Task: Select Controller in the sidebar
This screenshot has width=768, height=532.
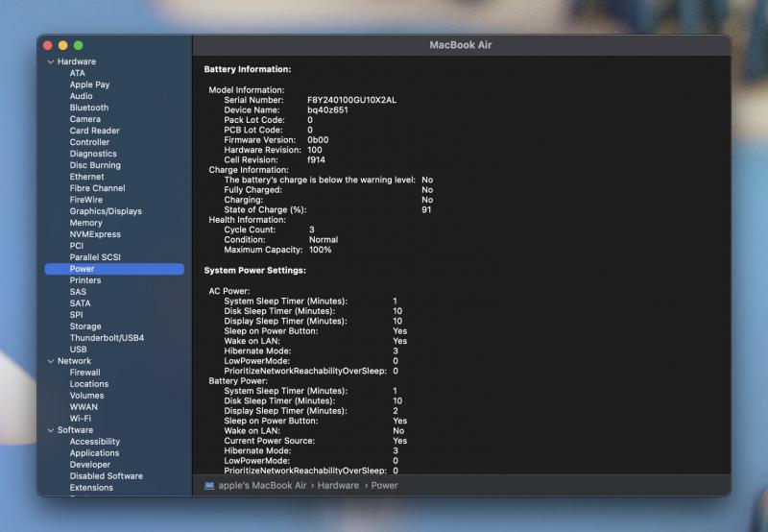Action: tap(89, 142)
